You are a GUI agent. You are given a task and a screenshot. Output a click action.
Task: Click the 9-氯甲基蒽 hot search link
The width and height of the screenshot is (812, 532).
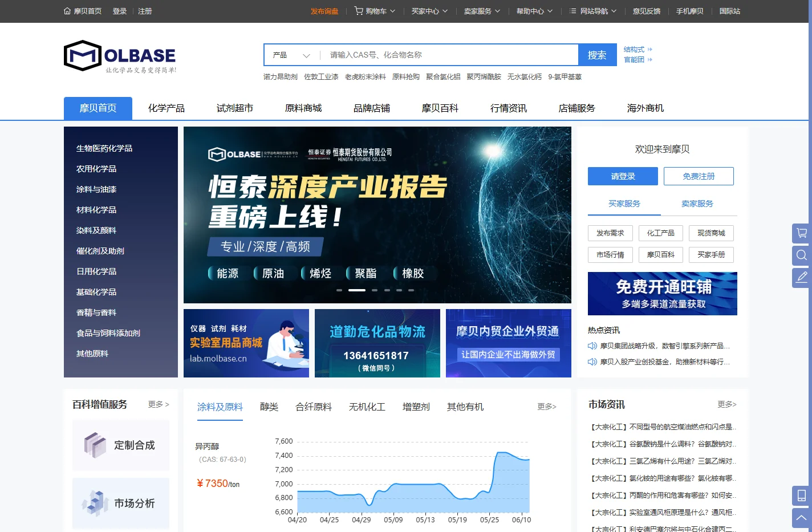(x=565, y=77)
